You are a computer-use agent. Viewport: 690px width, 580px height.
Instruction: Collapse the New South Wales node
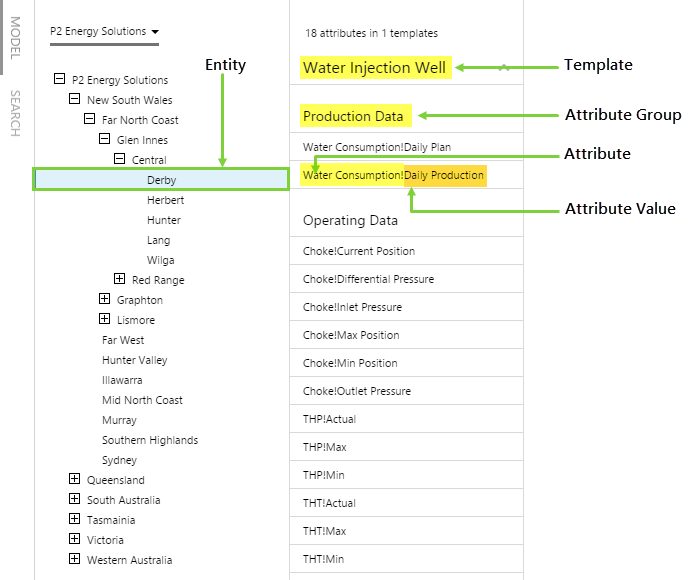(74, 100)
